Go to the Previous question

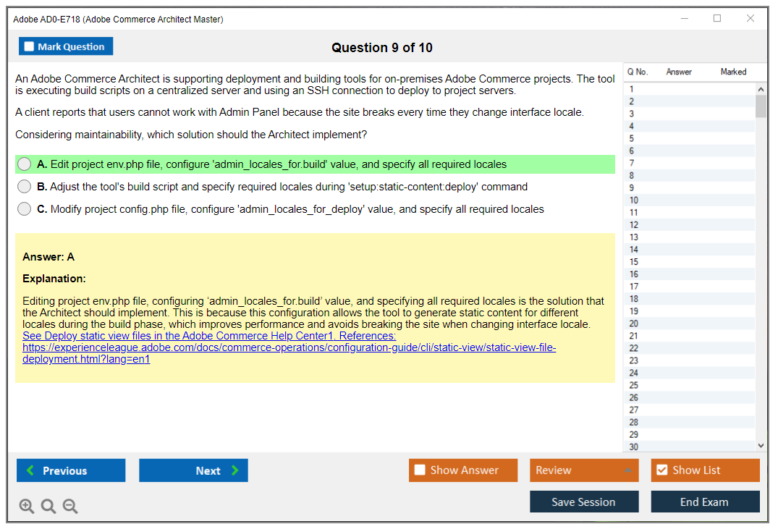coord(71,470)
